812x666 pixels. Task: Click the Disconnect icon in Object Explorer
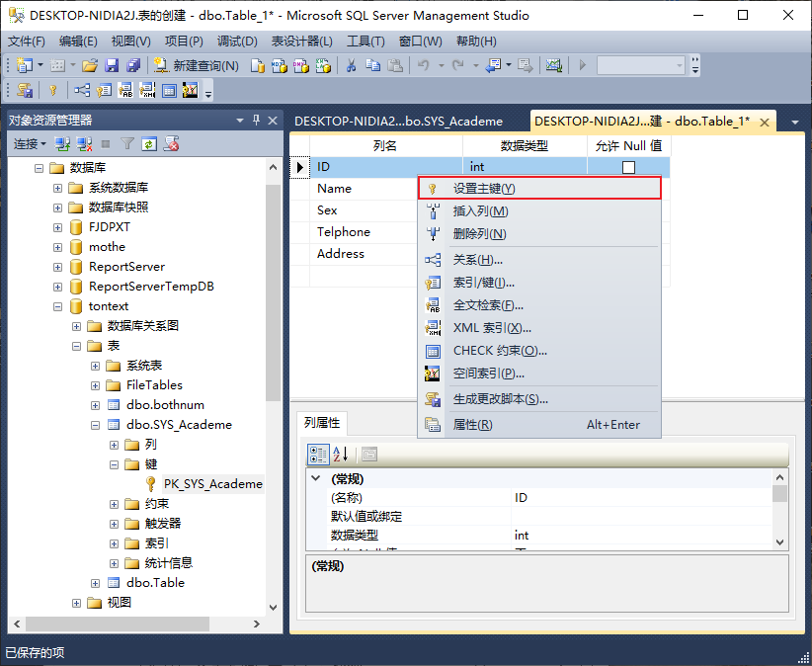tap(84, 144)
